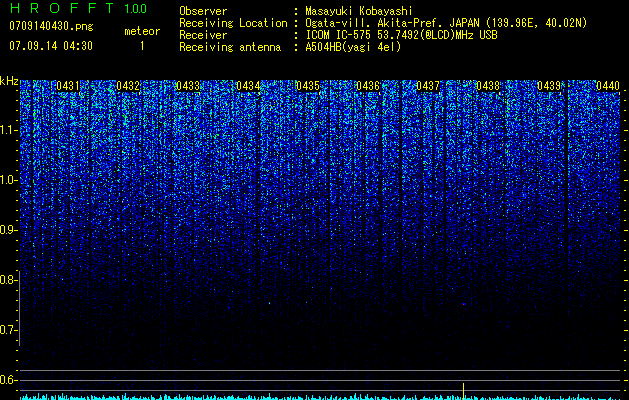Image resolution: width=629 pixels, height=400 pixels.
Task: Click the gray vertical bar beside 0.8 kHz
Action: pyautogui.click(x=20, y=308)
